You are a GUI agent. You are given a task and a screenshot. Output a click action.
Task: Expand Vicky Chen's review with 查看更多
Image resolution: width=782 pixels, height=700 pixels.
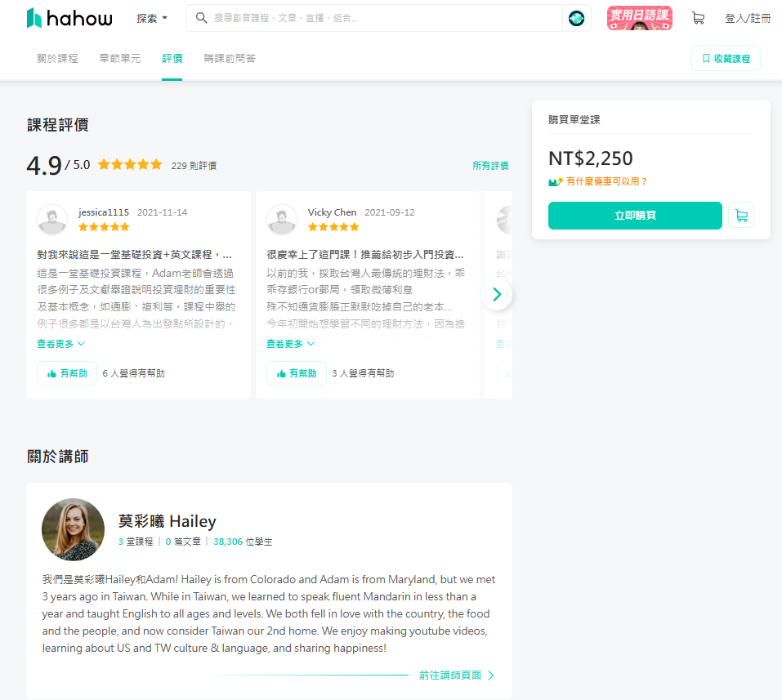pyautogui.click(x=291, y=344)
